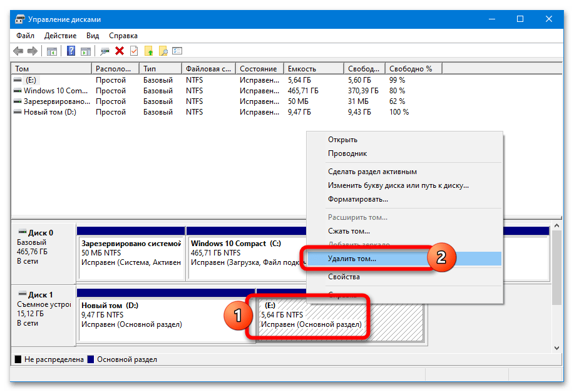
Task: Click the 370,39 ГБ free space cell
Action: pos(363,91)
